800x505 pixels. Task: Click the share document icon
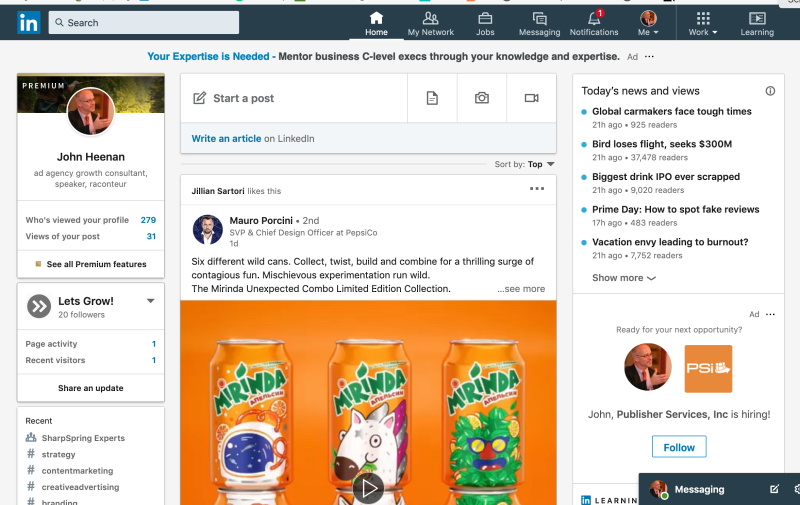coord(432,98)
